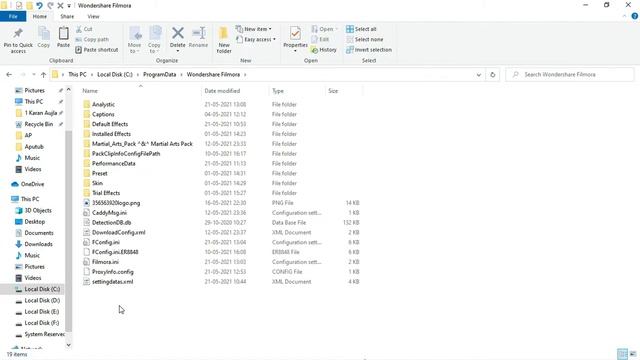Screen dimensions: 640x360
Task: Click Local Disk (C:) in address path
Action: pos(115,75)
